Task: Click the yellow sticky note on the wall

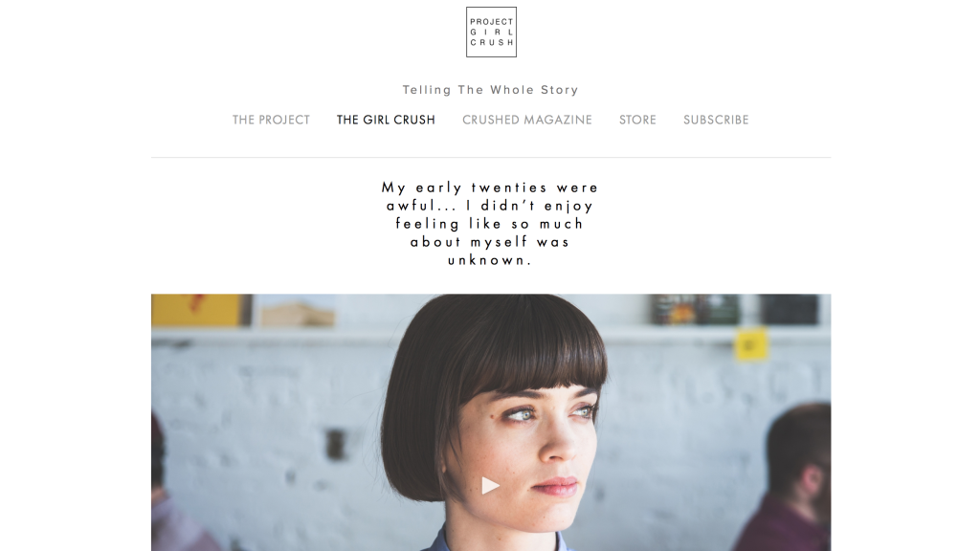Action: [750, 344]
